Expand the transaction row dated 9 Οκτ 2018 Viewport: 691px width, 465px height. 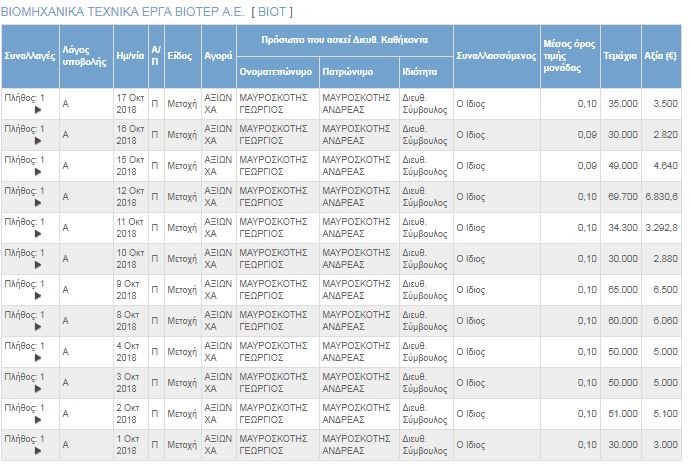38,296
